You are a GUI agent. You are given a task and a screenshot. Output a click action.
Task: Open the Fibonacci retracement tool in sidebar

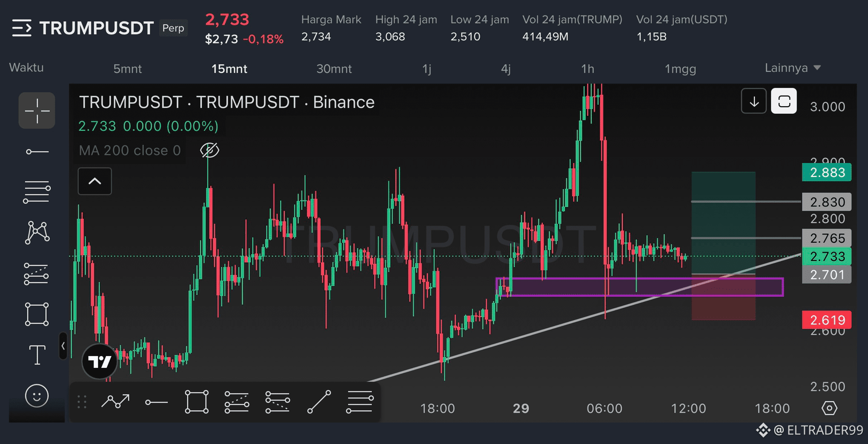tap(37, 192)
